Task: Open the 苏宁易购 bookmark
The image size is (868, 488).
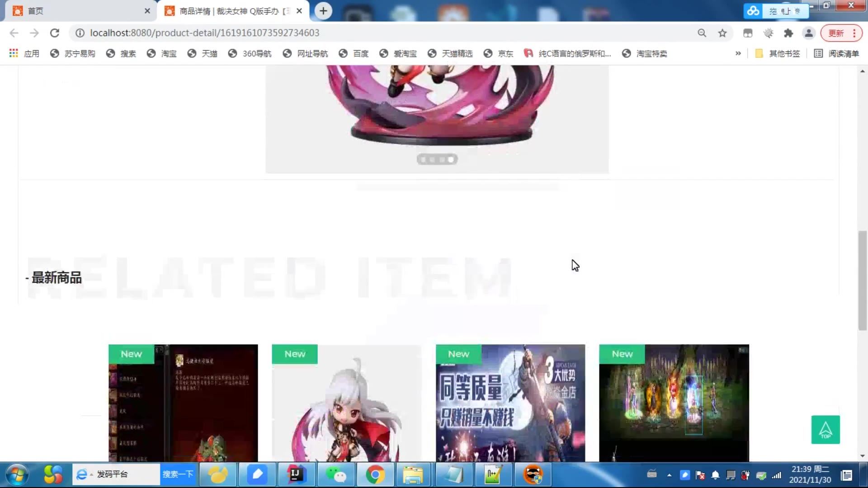Action: [x=73, y=53]
